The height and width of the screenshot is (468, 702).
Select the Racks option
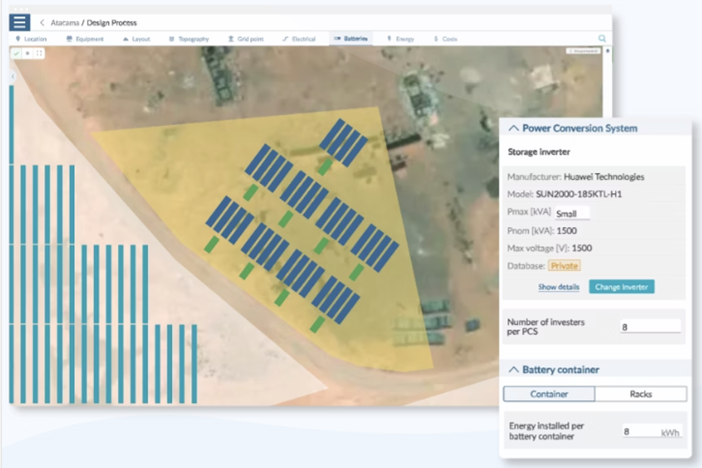(x=641, y=394)
